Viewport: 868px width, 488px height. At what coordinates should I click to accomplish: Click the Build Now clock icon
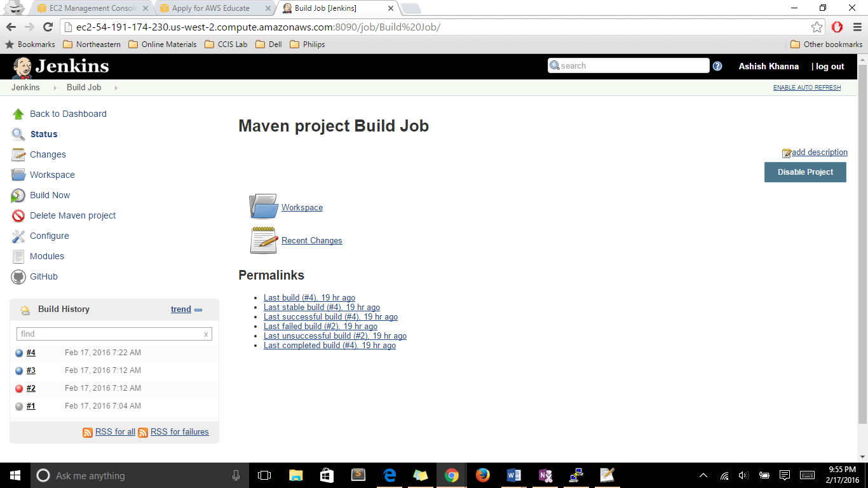coord(18,196)
